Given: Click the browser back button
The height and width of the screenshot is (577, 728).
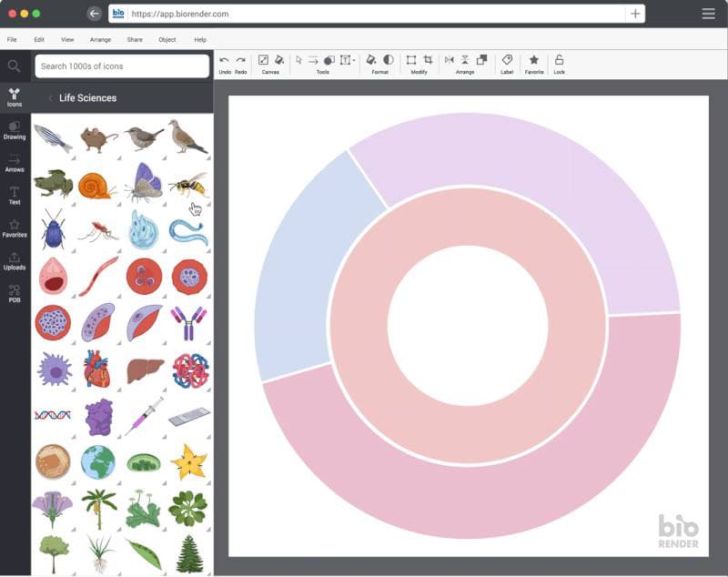Looking at the screenshot, I should 95,14.
